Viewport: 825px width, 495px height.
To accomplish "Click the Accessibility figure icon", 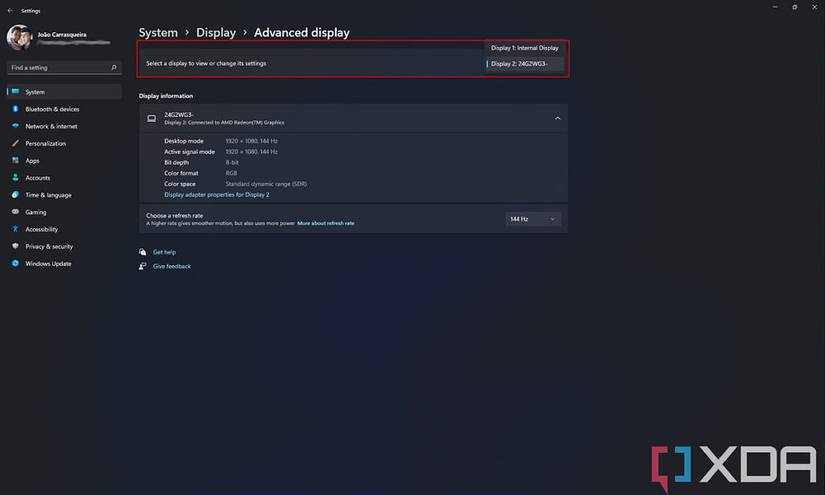I will coord(15,229).
